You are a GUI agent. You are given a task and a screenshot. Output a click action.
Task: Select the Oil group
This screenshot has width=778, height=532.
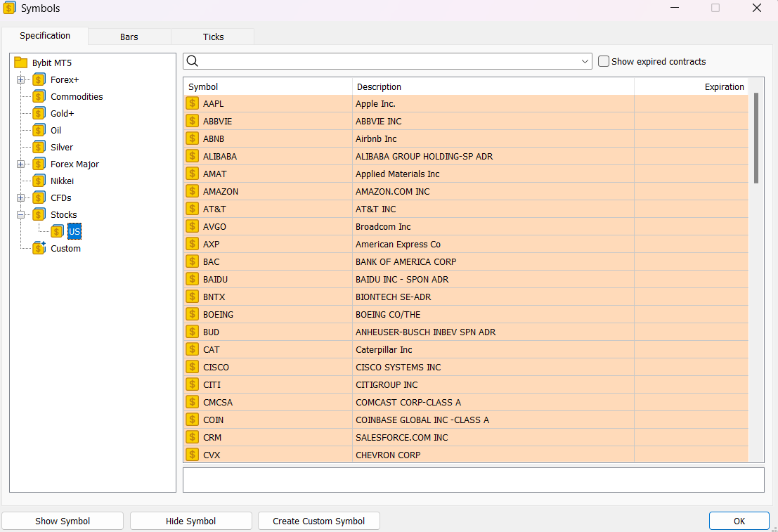point(56,130)
